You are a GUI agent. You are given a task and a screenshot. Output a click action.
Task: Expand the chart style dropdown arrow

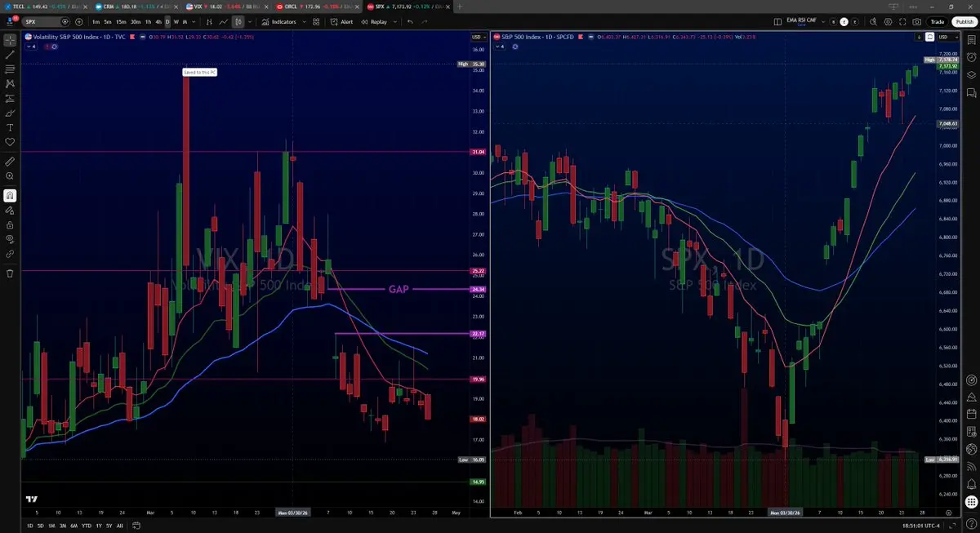pos(250,22)
